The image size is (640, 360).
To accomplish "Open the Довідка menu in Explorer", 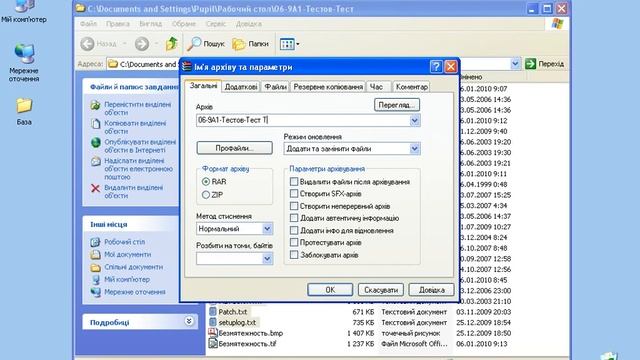I will pos(249,24).
